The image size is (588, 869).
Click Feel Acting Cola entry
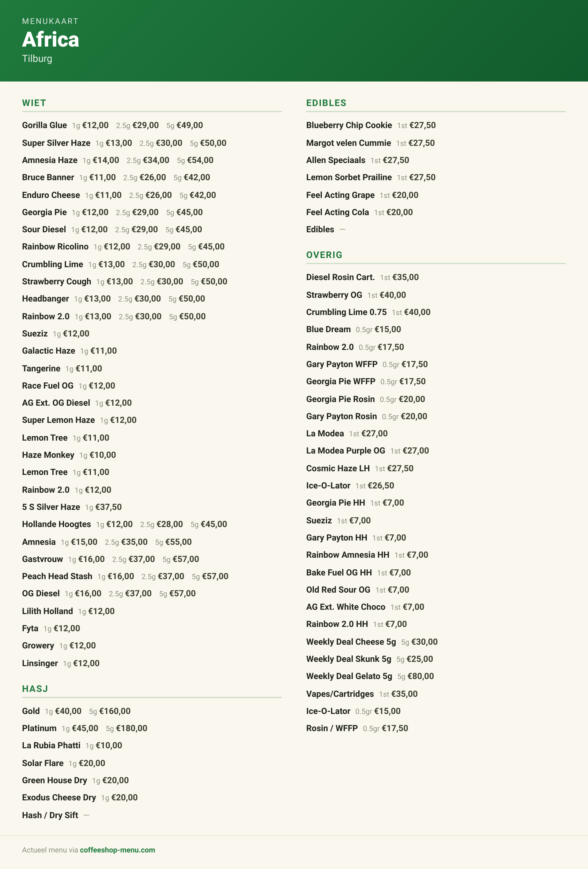[x=359, y=212]
